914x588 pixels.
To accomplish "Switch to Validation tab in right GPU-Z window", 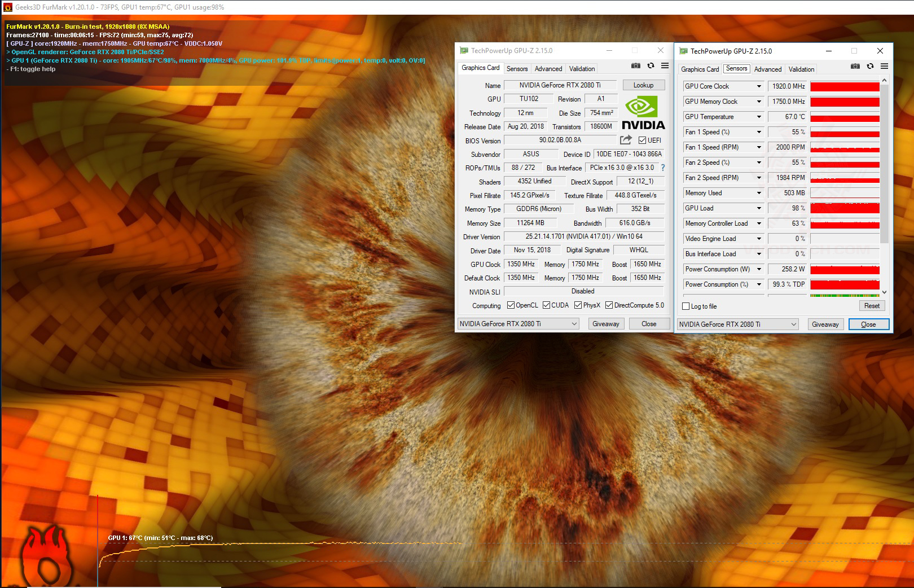I will click(801, 69).
